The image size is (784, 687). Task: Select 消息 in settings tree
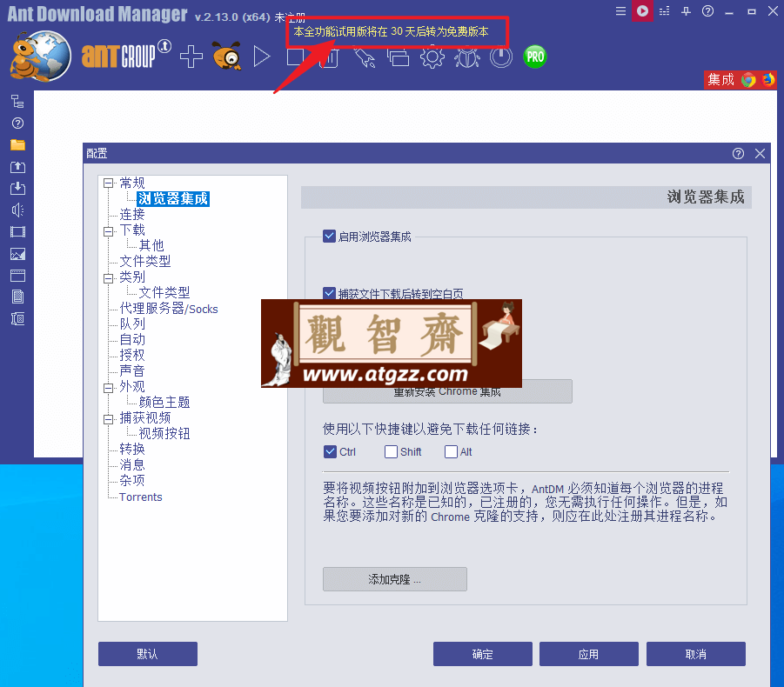[x=132, y=464]
